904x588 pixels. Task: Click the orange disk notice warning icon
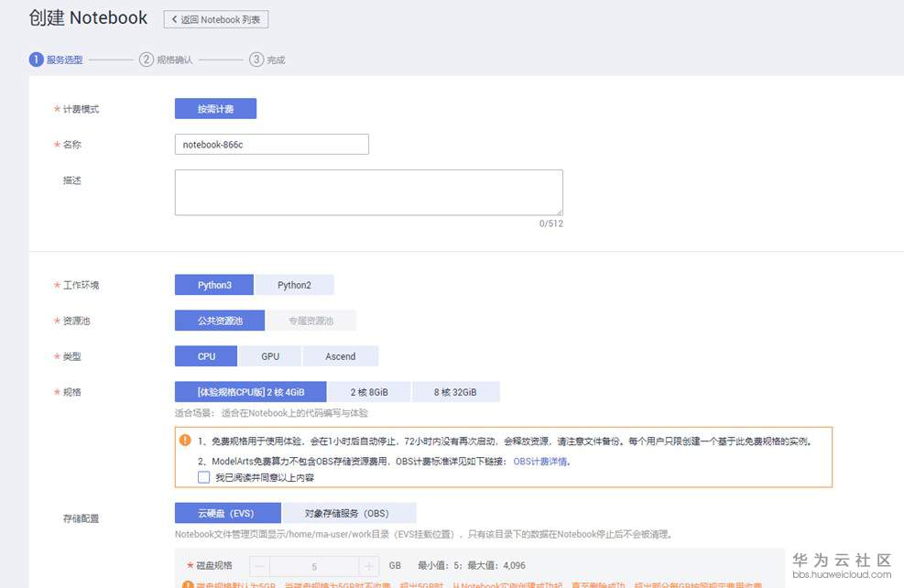pos(188,584)
